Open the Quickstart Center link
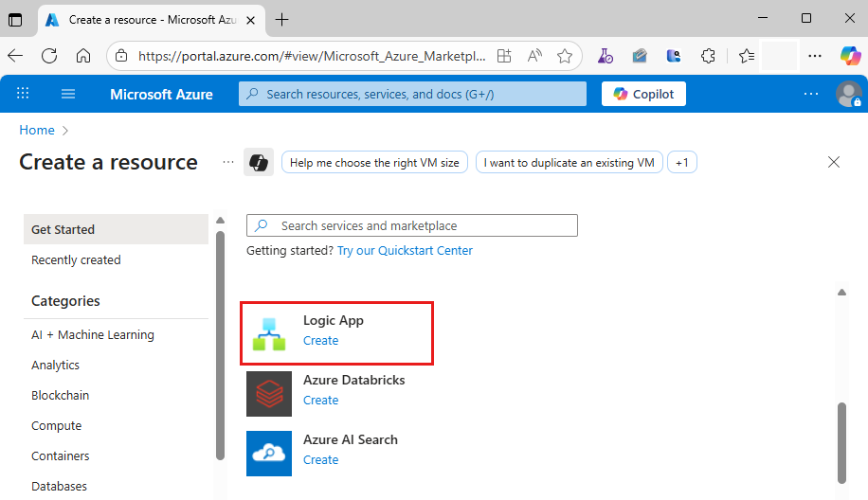Viewport: 868px width, 500px height. click(x=405, y=251)
